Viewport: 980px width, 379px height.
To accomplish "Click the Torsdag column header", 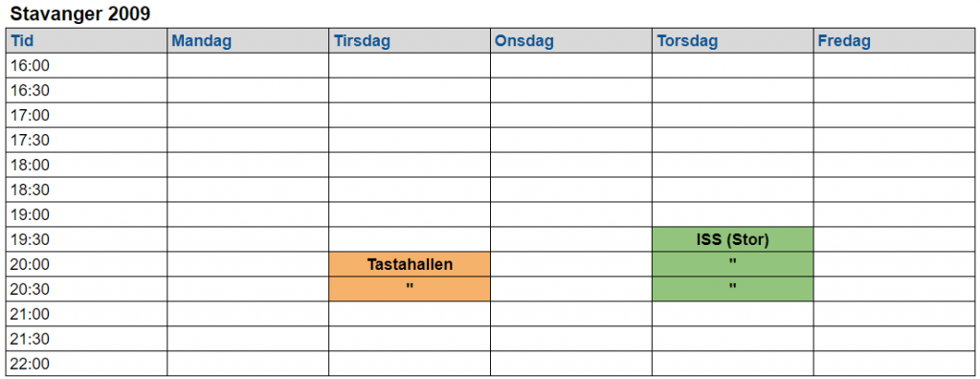I will click(732, 40).
